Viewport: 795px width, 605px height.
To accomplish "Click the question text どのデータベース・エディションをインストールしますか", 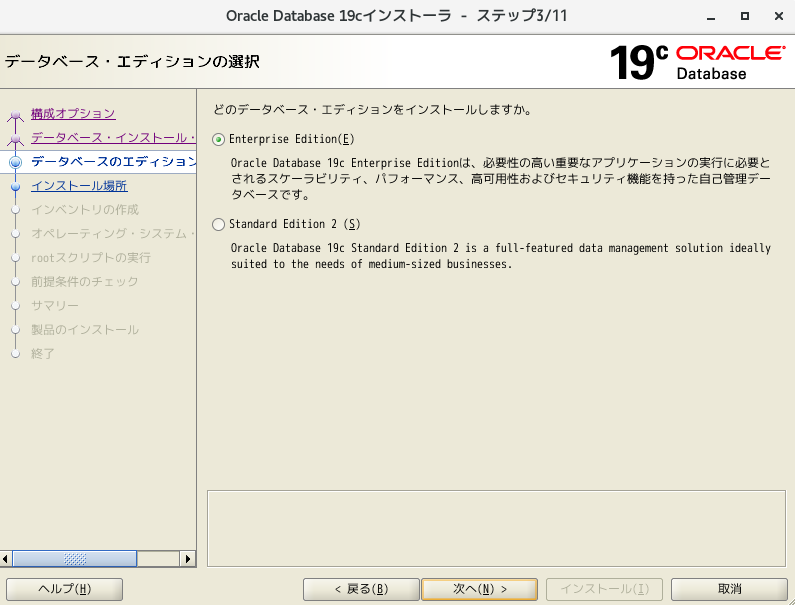I will pyautogui.click(x=373, y=110).
